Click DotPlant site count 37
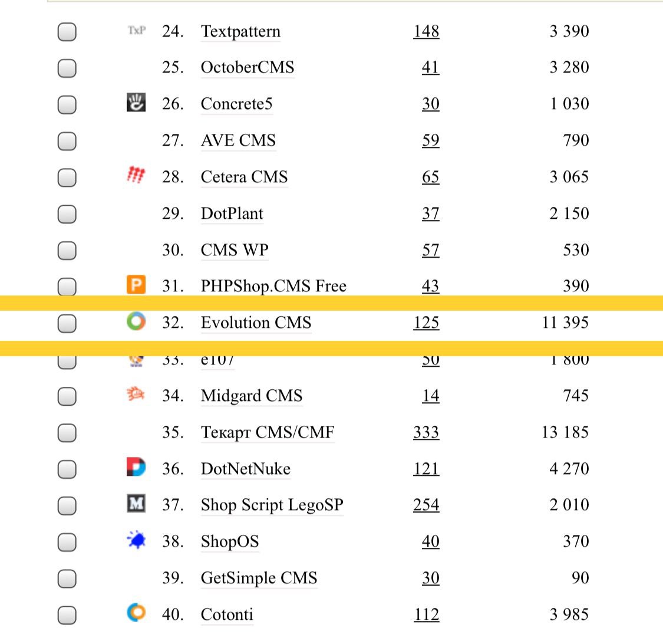The height and width of the screenshot is (644, 663). click(430, 213)
